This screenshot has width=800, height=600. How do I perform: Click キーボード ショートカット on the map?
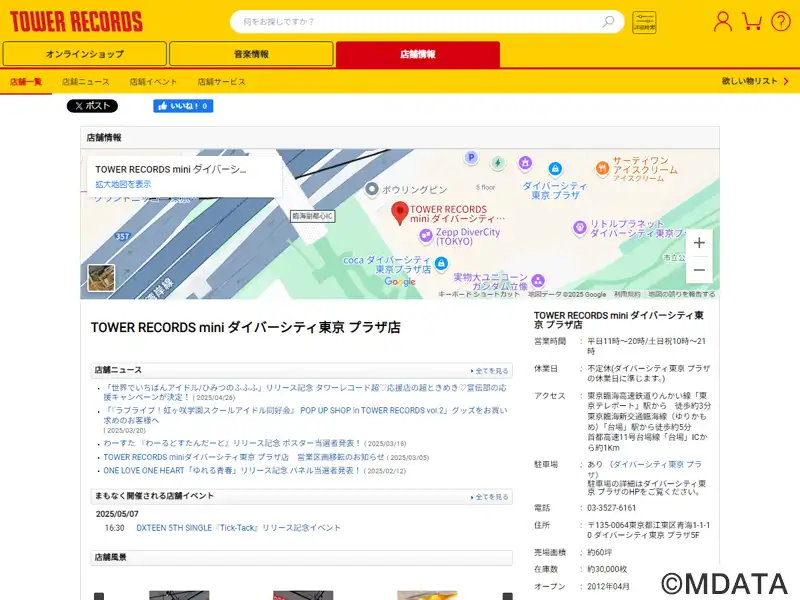[x=479, y=294]
